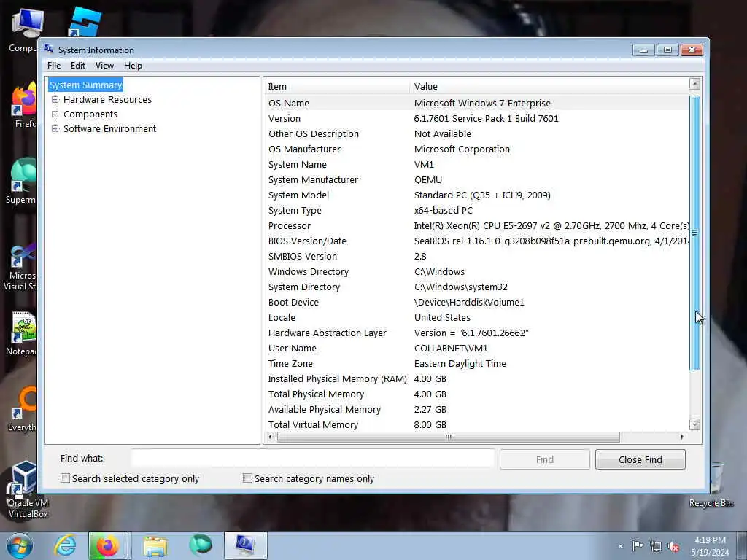Select Hardware Resources label in the tree
Image resolution: width=747 pixels, height=560 pixels.
pos(107,99)
